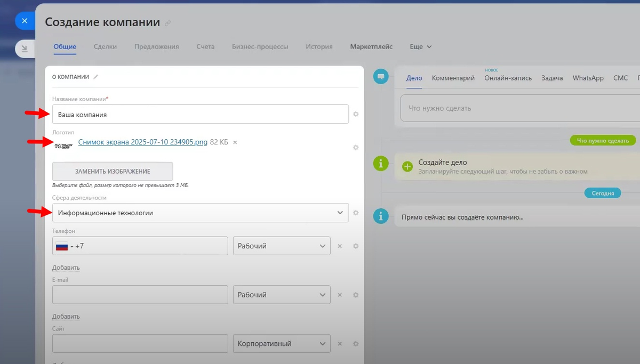
Task: Expand the Сфера деятельности dropdown
Action: (x=340, y=213)
